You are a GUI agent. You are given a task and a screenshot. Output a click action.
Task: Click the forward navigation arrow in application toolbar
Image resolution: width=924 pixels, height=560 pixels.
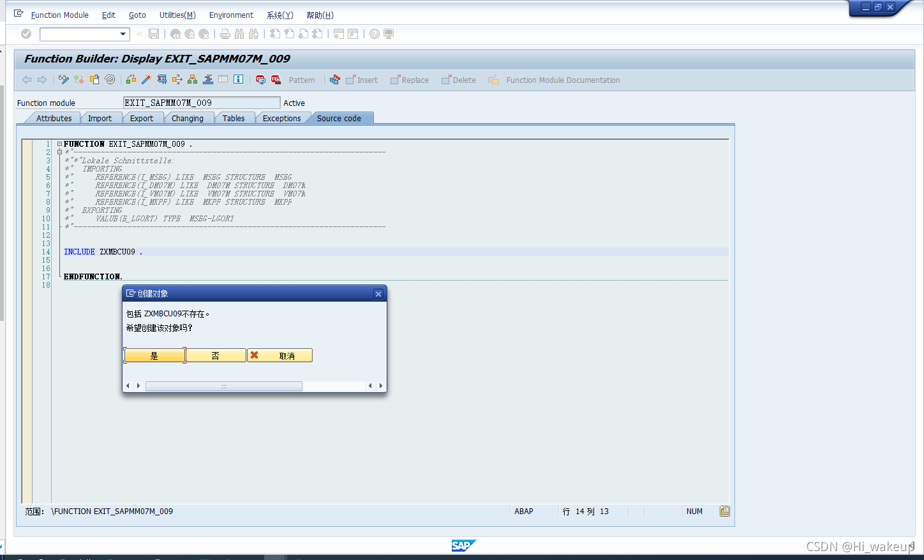[42, 80]
